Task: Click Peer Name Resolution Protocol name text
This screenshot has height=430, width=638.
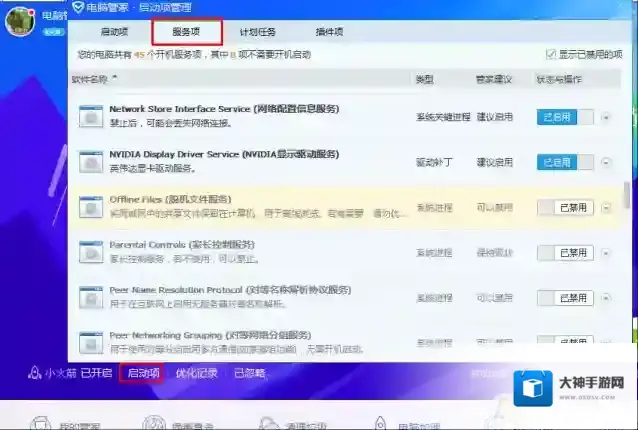Action: (x=230, y=290)
